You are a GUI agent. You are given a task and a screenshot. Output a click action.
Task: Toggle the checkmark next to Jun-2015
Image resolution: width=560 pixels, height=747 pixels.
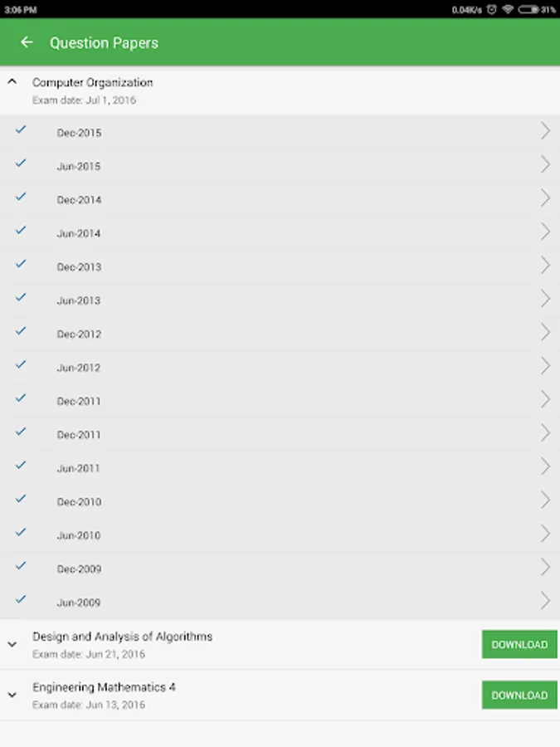tap(21, 164)
